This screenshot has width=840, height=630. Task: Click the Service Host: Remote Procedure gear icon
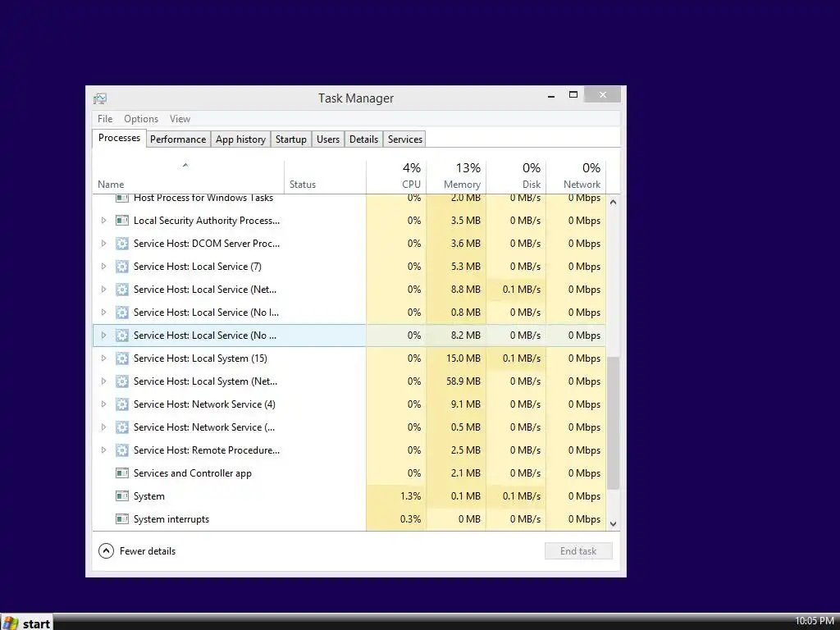[x=122, y=450]
